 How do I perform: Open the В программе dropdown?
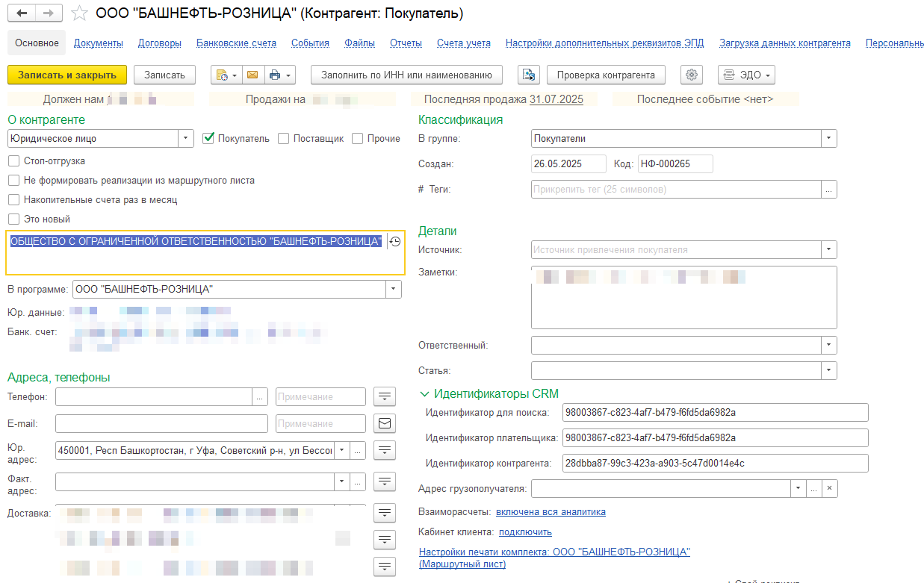tap(394, 289)
